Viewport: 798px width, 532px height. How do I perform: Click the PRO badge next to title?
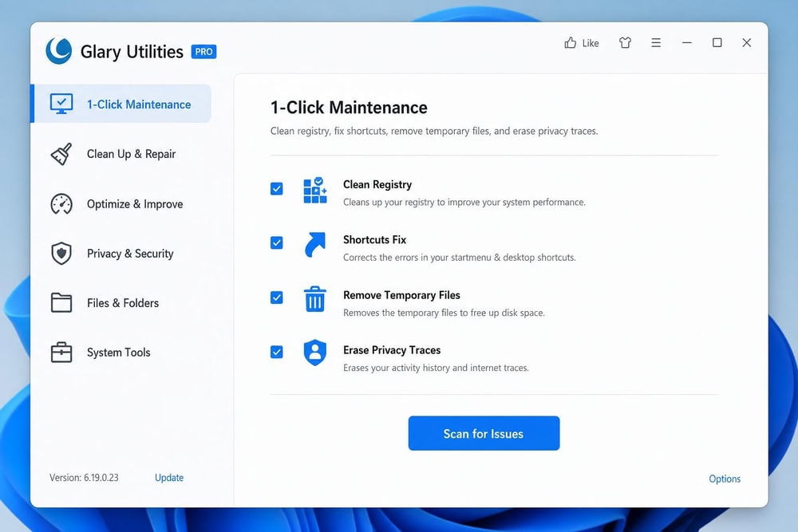203,52
